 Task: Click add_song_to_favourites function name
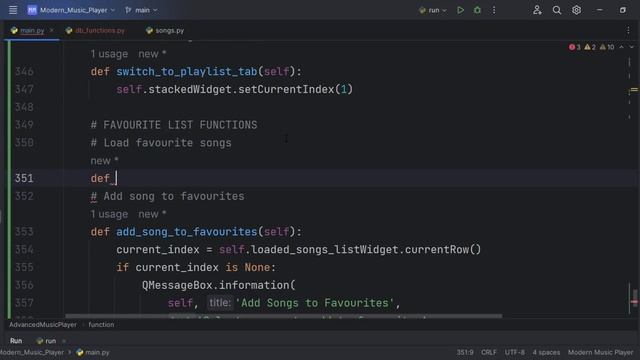(187, 232)
